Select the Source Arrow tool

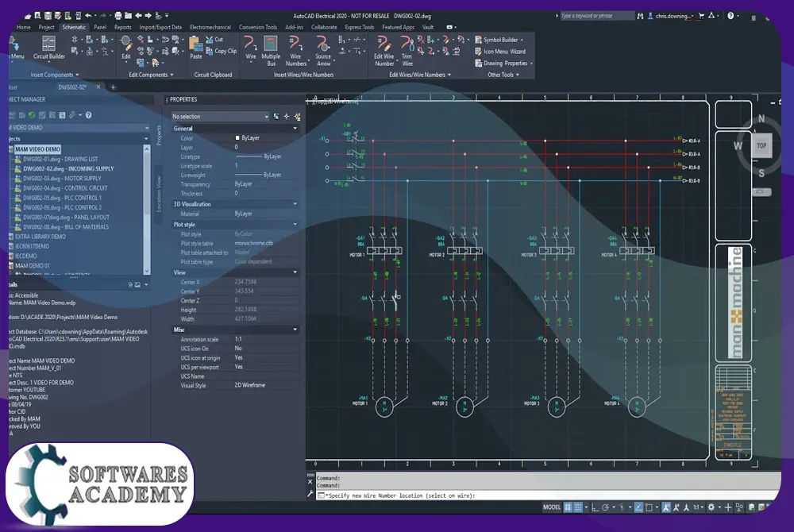click(x=323, y=51)
